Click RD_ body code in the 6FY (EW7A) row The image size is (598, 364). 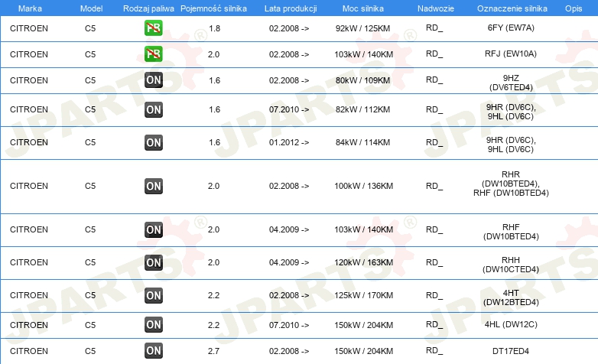click(x=434, y=28)
